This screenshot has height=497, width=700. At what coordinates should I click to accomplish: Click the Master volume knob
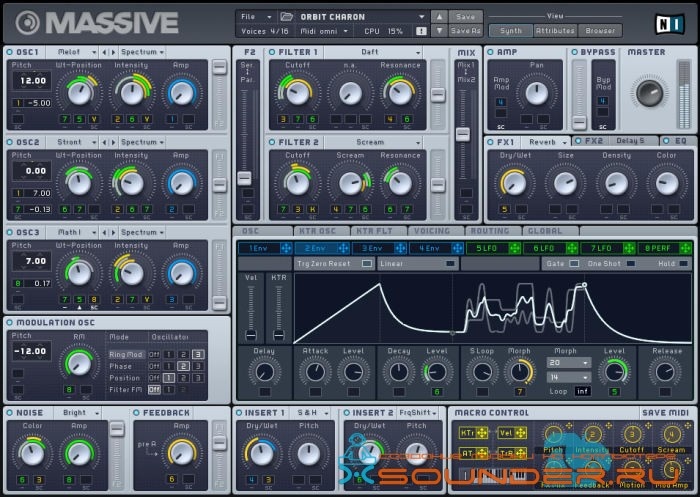click(x=649, y=93)
